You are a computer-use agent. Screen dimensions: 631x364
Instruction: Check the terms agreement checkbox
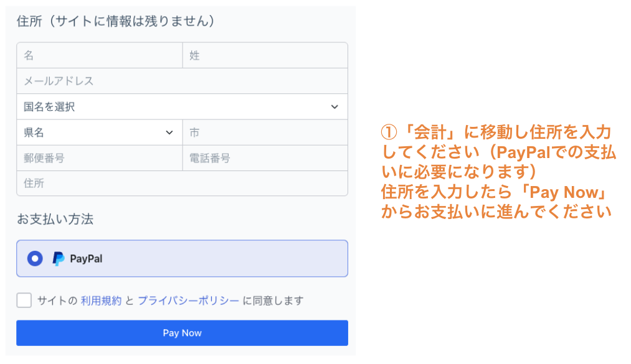pyautogui.click(x=24, y=300)
